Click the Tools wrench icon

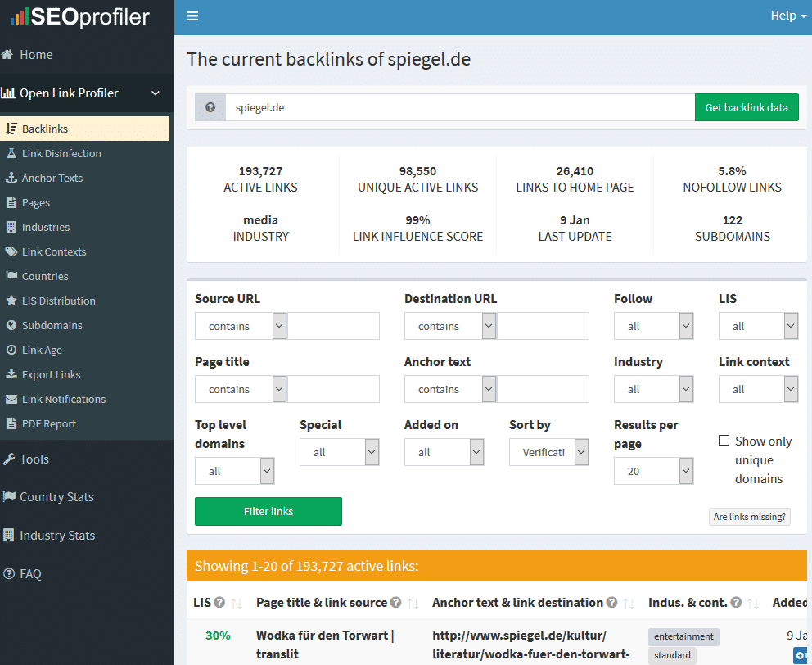coord(8,459)
